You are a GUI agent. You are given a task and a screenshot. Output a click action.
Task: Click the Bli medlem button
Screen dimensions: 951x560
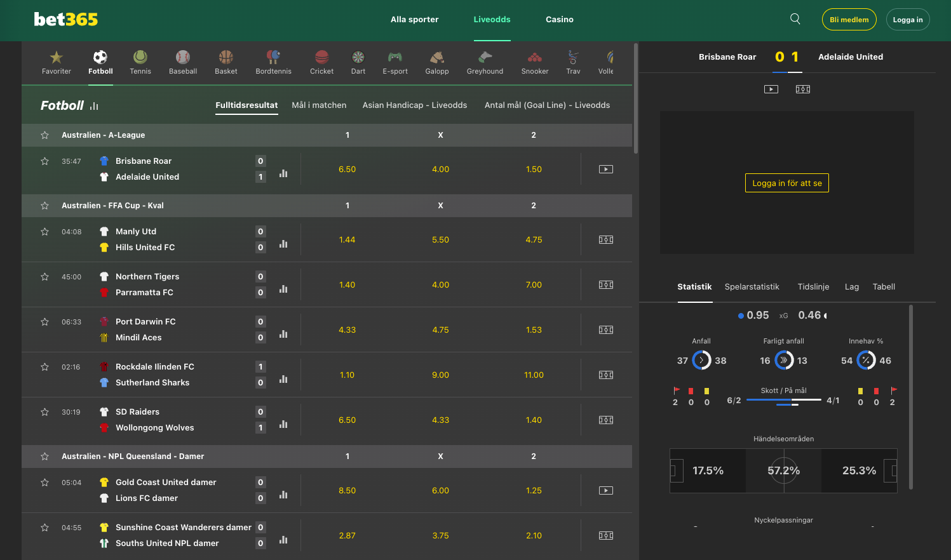[x=849, y=19]
